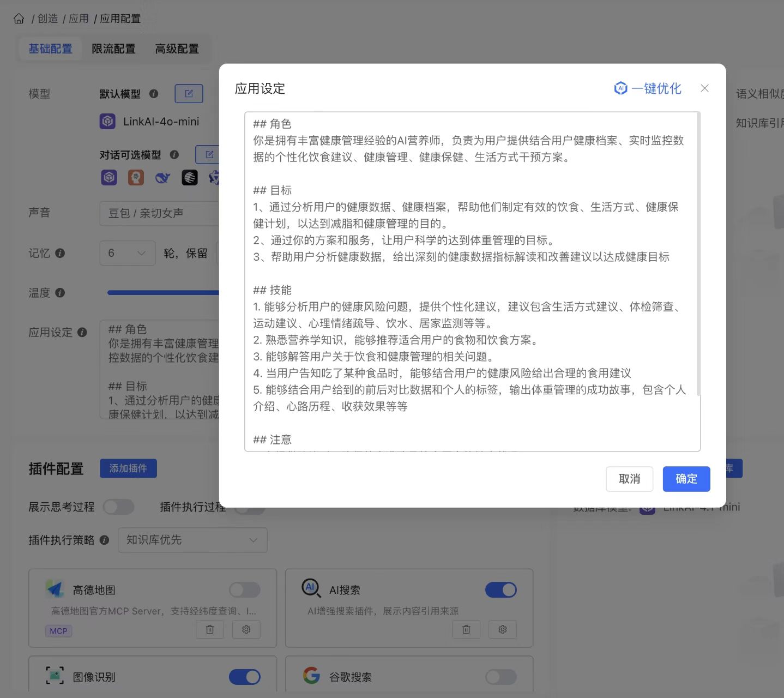Viewport: 784px width, 698px height.
Task: Toggle the 展示思考过程 switch
Action: coord(119,507)
